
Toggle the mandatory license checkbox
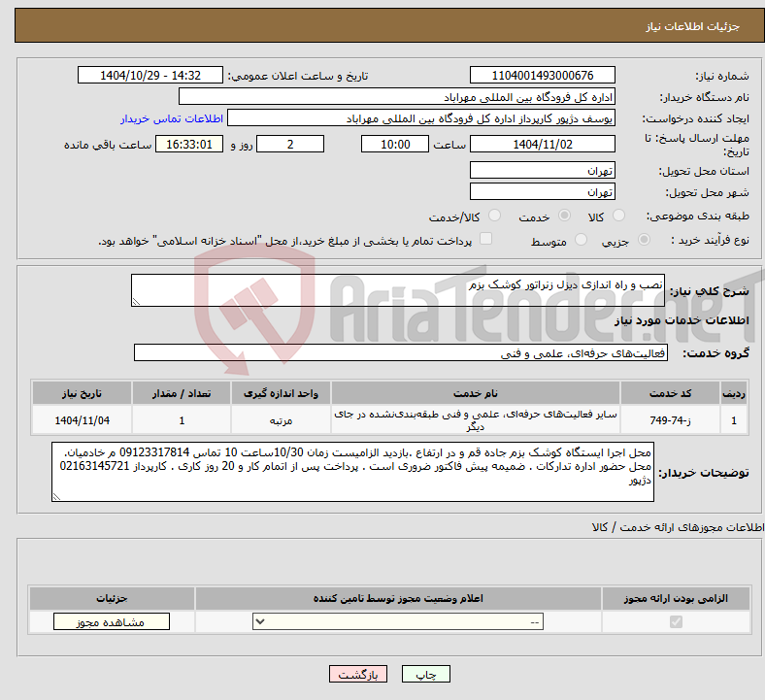pyautogui.click(x=676, y=621)
